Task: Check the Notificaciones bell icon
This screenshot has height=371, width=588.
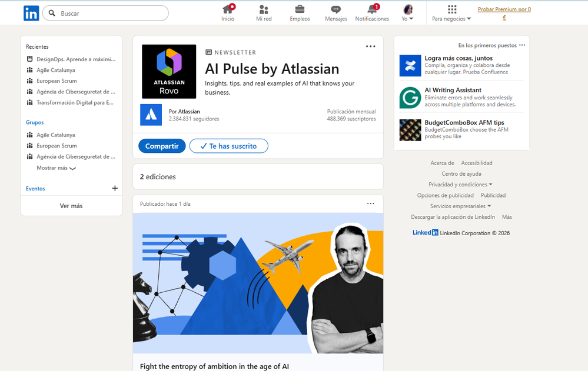Action: coord(372,12)
